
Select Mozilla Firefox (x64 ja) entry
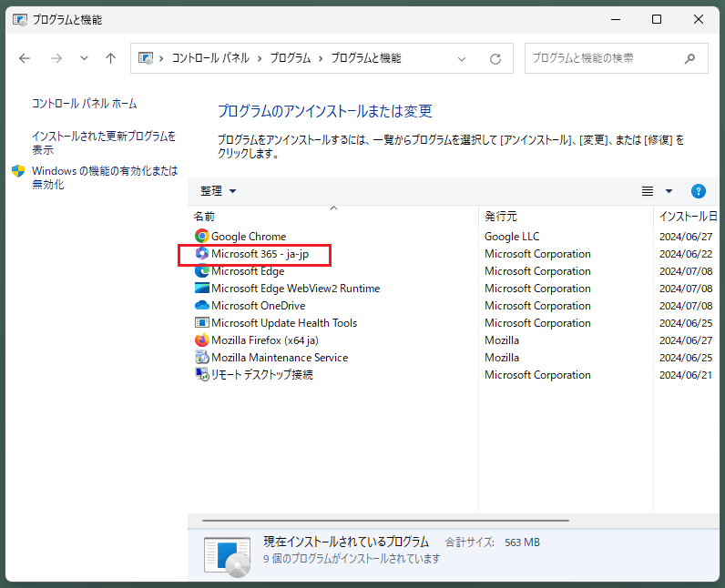[x=264, y=340]
